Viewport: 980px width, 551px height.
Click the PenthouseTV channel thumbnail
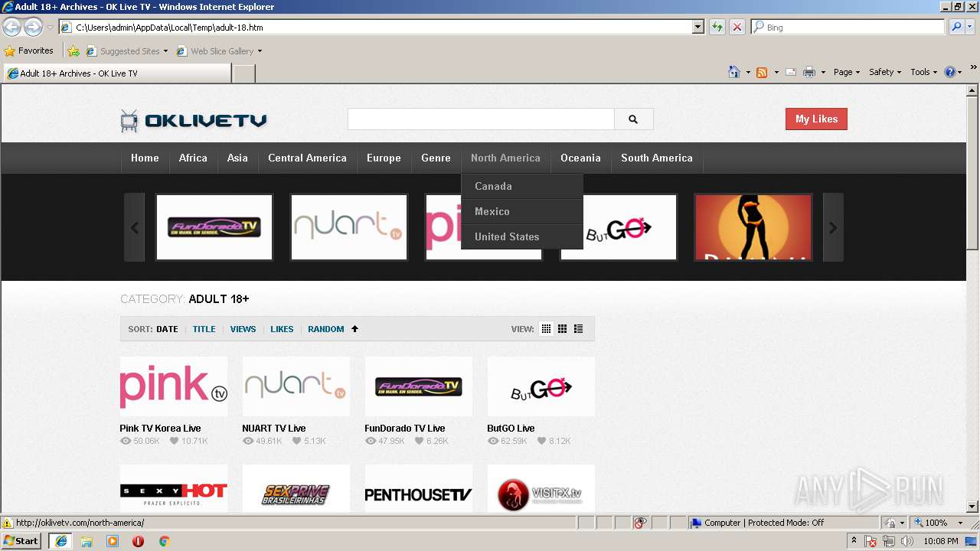tap(419, 488)
